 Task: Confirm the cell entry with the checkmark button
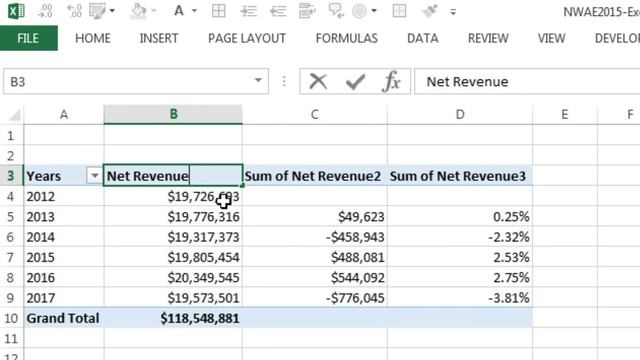[x=355, y=82]
